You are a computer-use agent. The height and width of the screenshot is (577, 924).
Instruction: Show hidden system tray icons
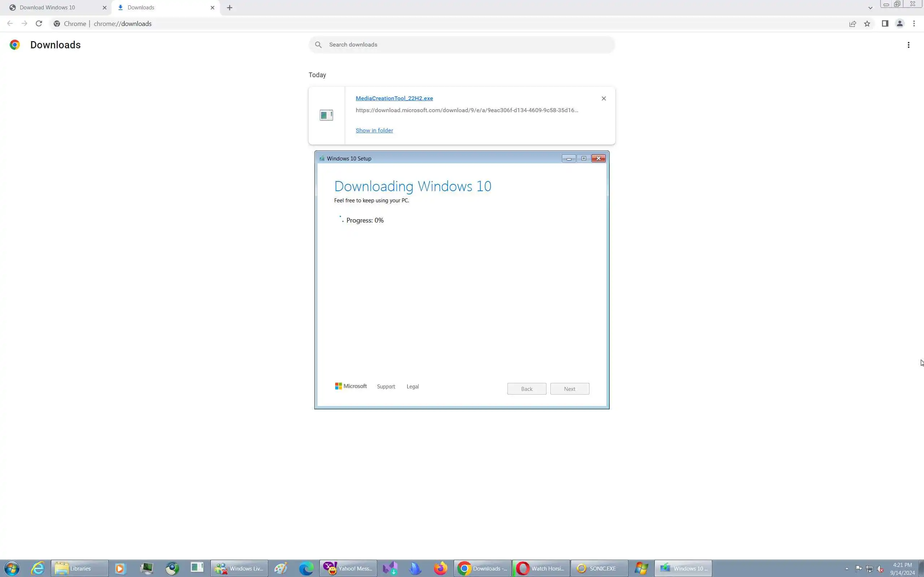tap(847, 569)
